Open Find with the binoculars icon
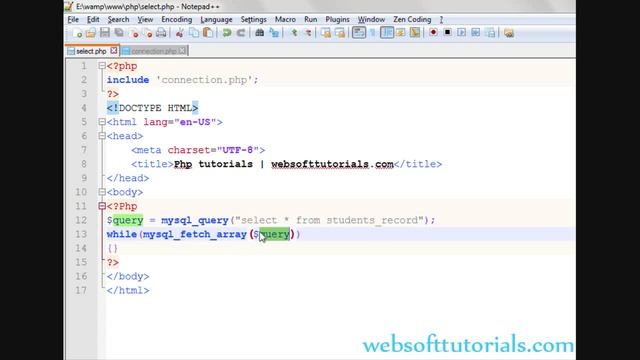Image resolution: width=640 pixels, height=360 pixels. tap(260, 33)
